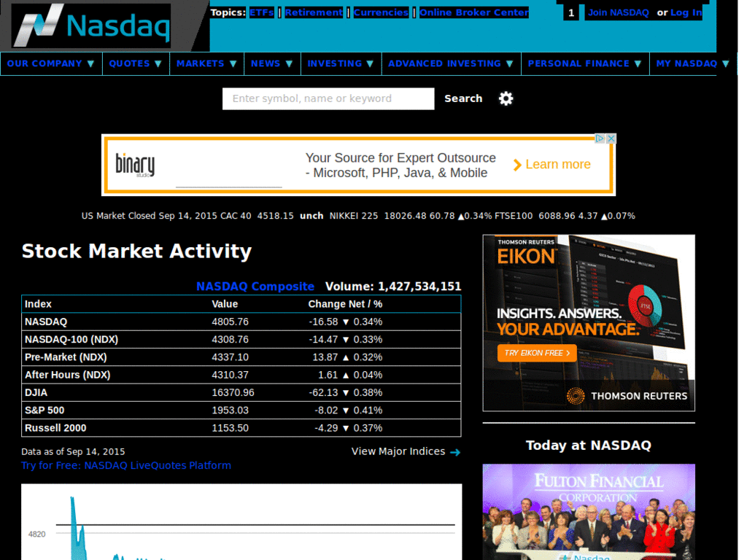
Task: Go to the Retirement topic
Action: [314, 12]
